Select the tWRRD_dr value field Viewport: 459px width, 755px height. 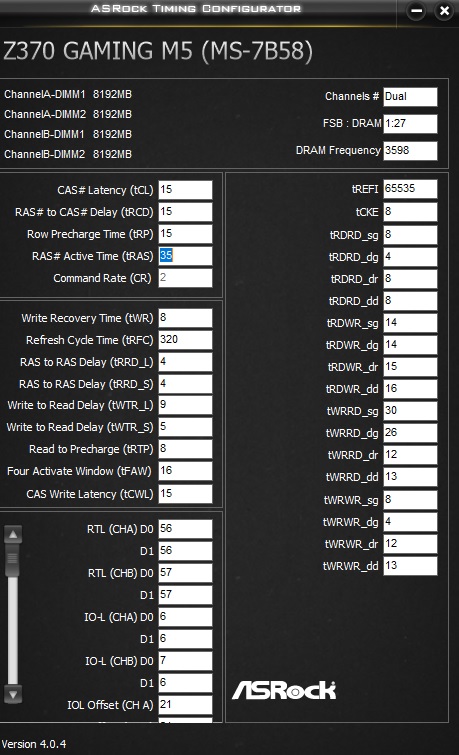coord(410,455)
